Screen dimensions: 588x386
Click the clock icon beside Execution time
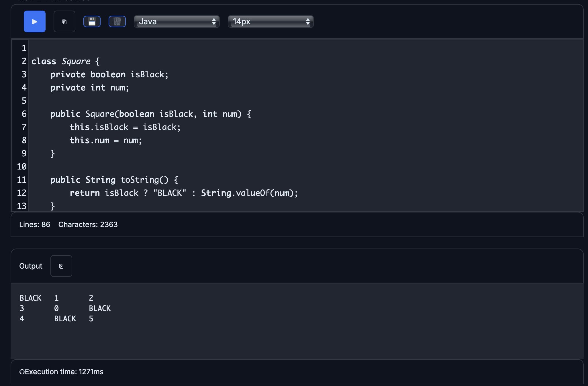[x=22, y=372]
